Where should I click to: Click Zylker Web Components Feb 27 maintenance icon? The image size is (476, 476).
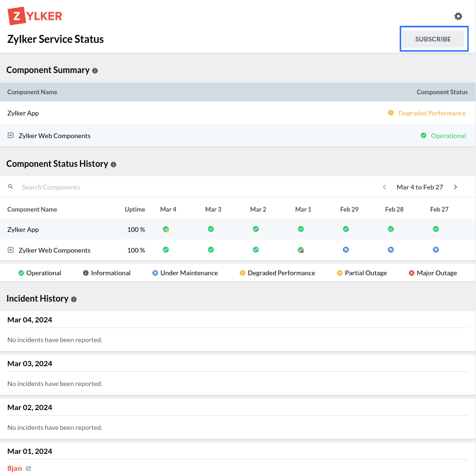[436, 250]
